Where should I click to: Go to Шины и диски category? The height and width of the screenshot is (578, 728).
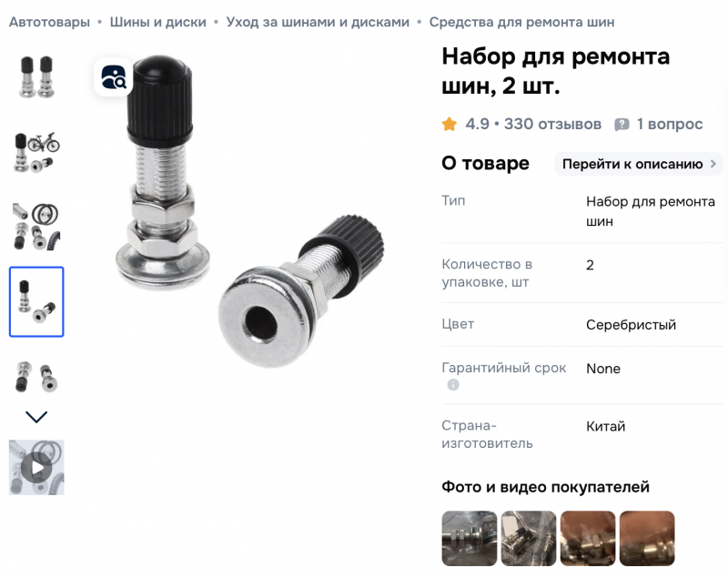pyautogui.click(x=157, y=22)
